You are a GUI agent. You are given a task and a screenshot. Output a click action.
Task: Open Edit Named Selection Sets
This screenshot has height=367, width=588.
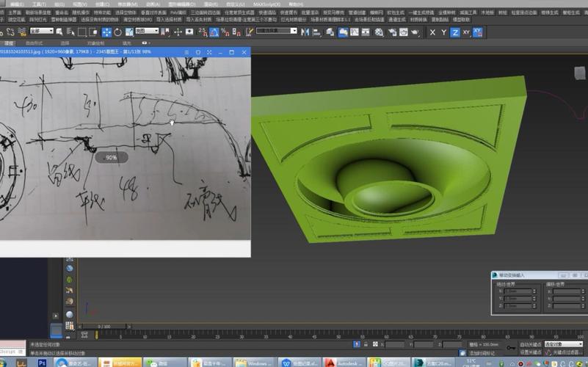pos(250,32)
